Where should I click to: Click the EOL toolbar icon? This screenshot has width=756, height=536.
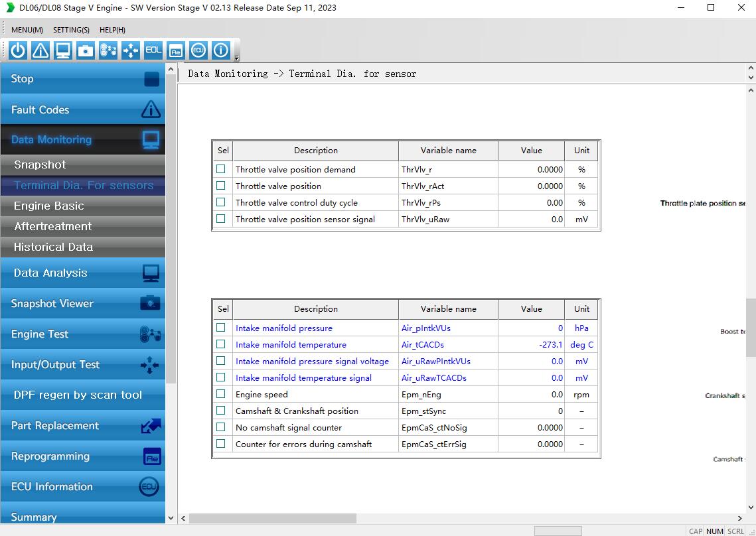tap(153, 50)
